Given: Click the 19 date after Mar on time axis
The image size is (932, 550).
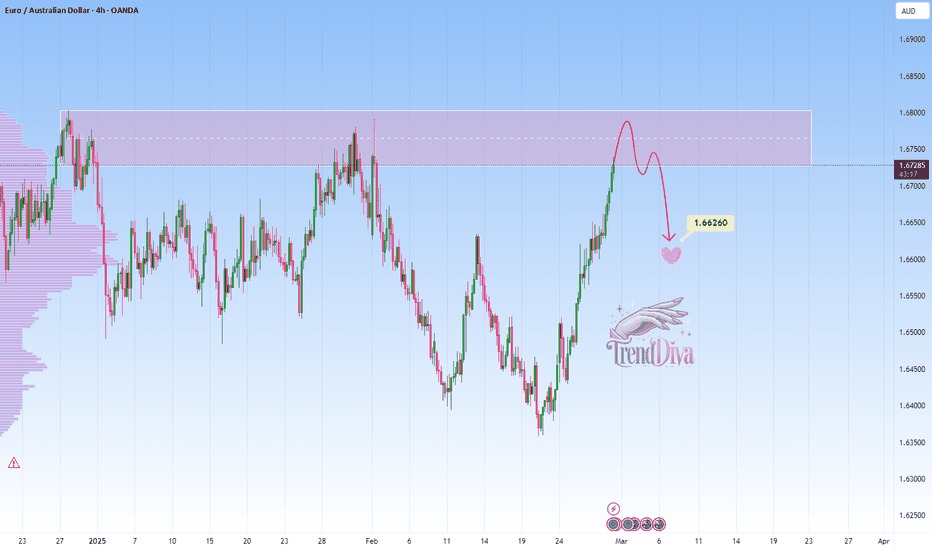Looking at the screenshot, I should pos(773,541).
